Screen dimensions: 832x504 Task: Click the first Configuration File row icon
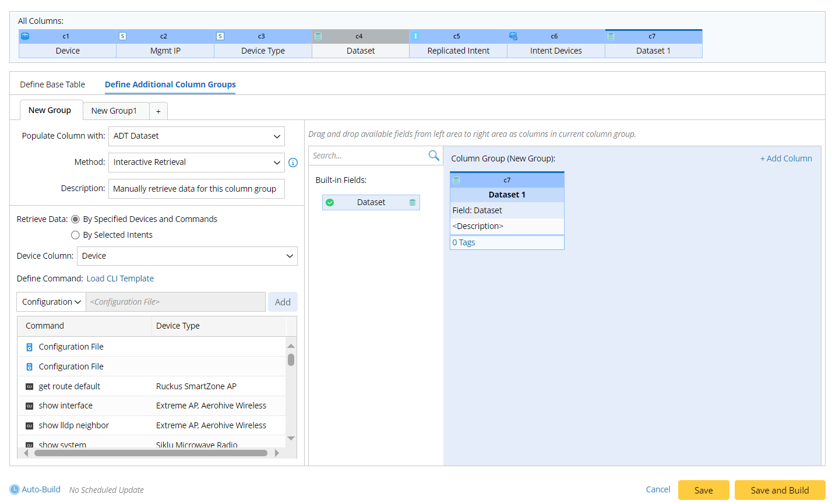pyautogui.click(x=30, y=347)
